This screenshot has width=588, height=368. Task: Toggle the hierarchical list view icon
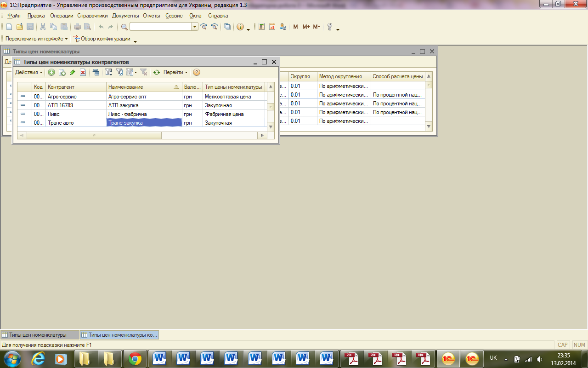point(96,72)
